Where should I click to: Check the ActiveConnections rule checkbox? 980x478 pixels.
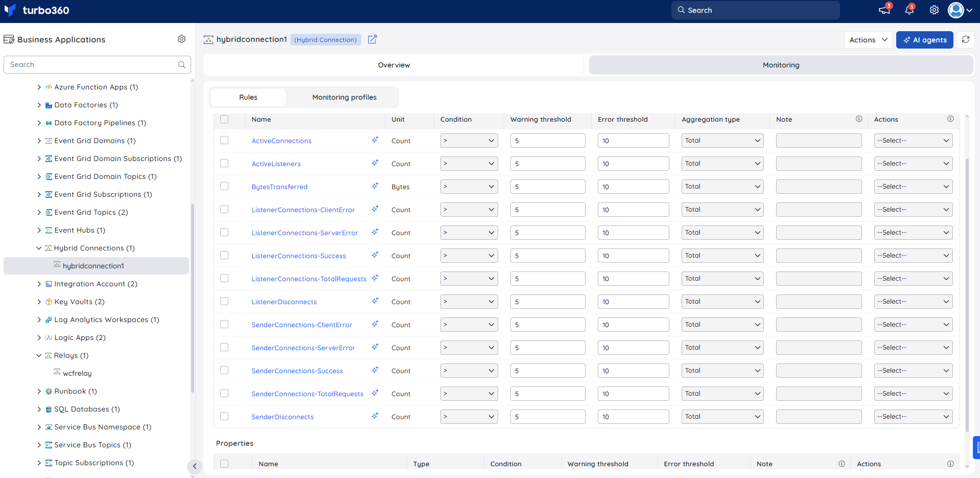[224, 141]
